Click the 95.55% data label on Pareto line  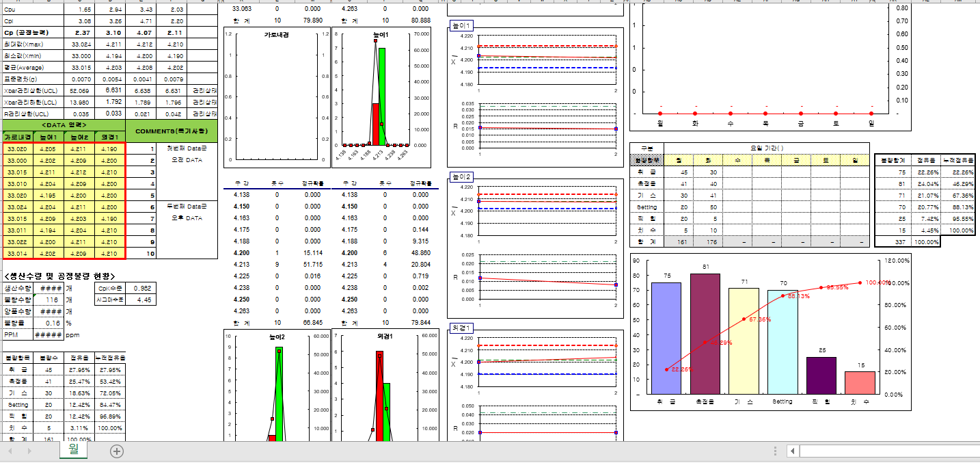click(x=837, y=287)
